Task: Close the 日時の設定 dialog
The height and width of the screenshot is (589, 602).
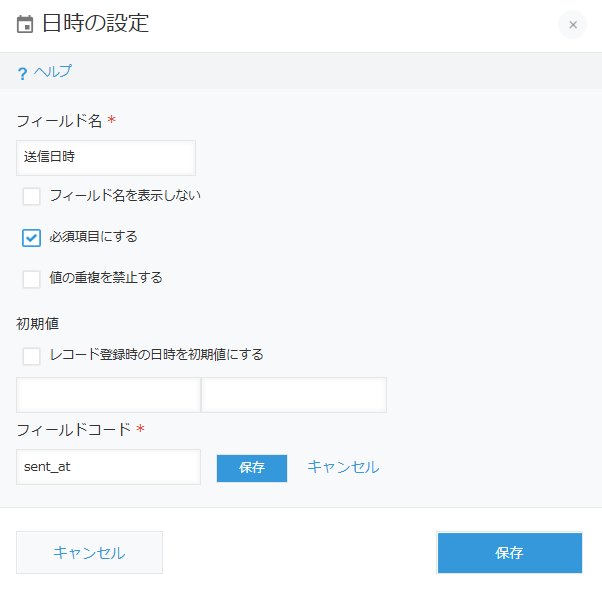Action: pyautogui.click(x=572, y=25)
